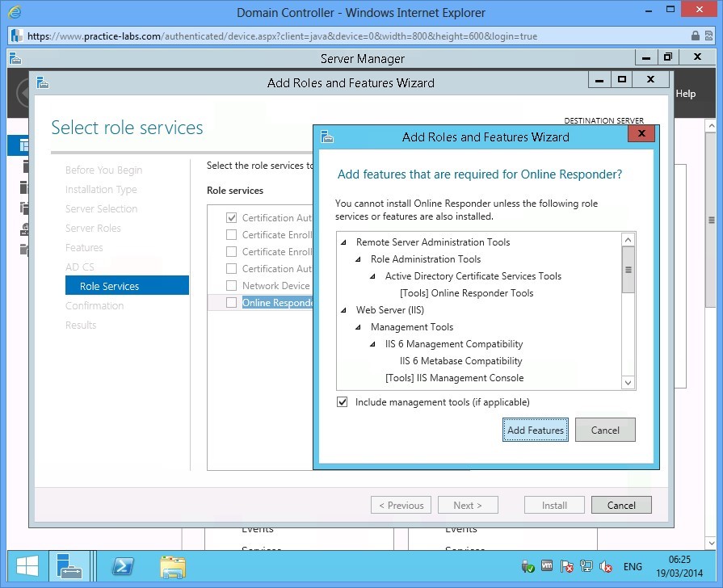Image resolution: width=723 pixels, height=588 pixels.
Task: Click the ENG language indicator
Action: (x=633, y=566)
